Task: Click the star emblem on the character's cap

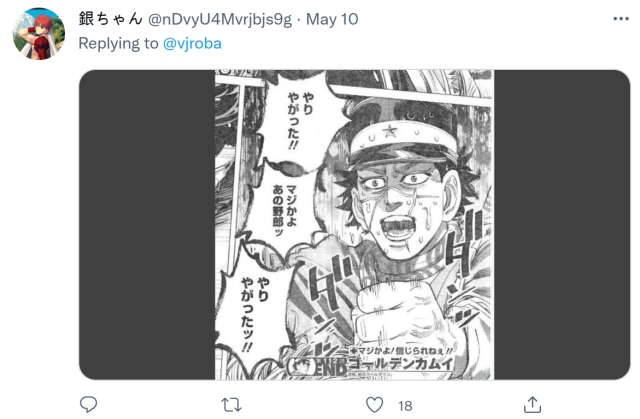Action: coord(390,131)
